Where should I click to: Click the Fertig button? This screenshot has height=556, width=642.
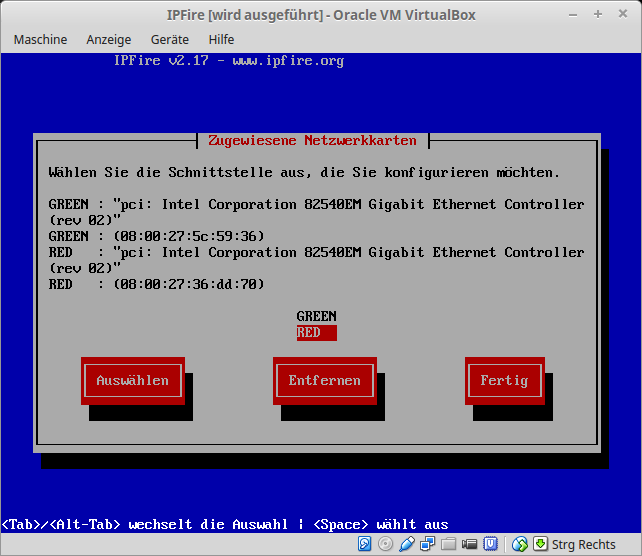pos(504,381)
